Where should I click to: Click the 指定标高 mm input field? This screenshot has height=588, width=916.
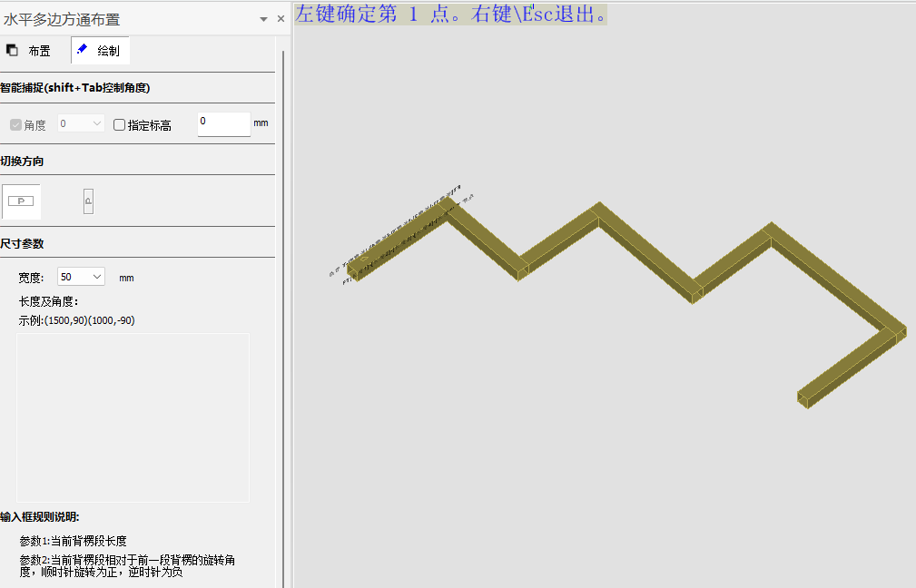[x=223, y=123]
